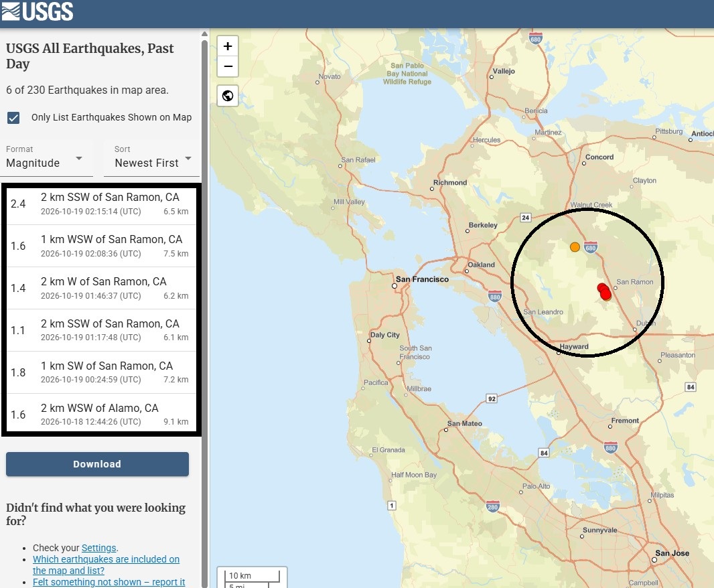Click the Daly City label on map
Image resolution: width=714 pixels, height=588 pixels.
coord(384,335)
